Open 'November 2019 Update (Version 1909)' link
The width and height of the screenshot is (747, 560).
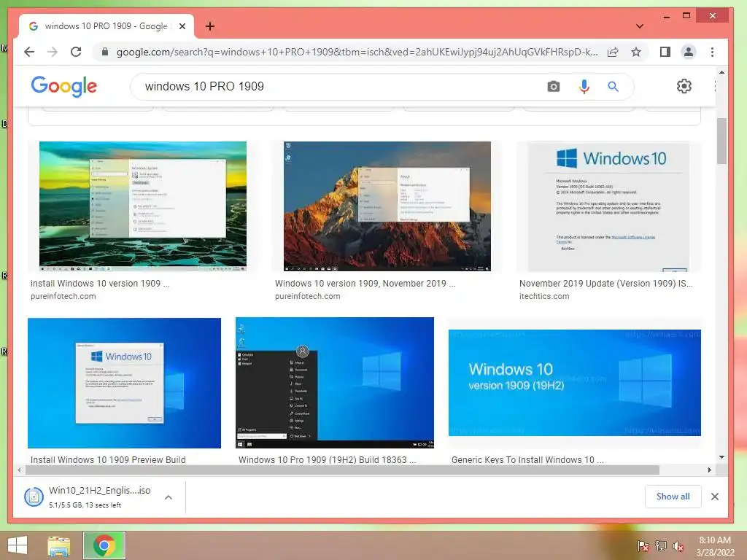605,284
